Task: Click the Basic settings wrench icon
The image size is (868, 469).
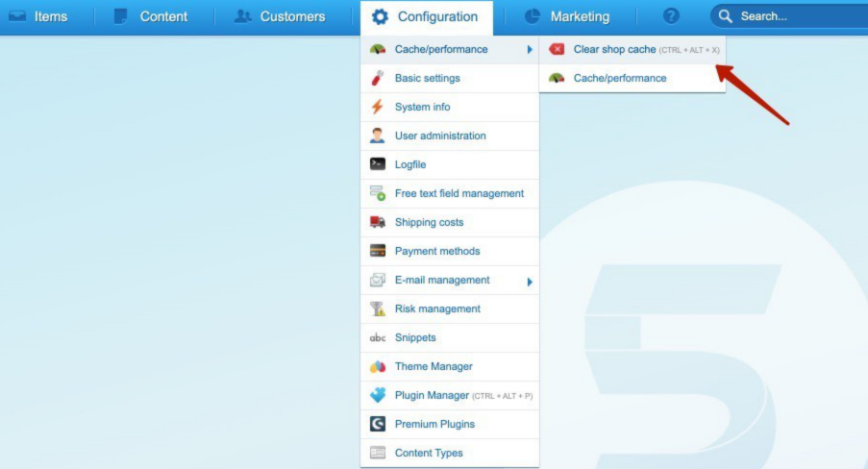Action: [378, 78]
